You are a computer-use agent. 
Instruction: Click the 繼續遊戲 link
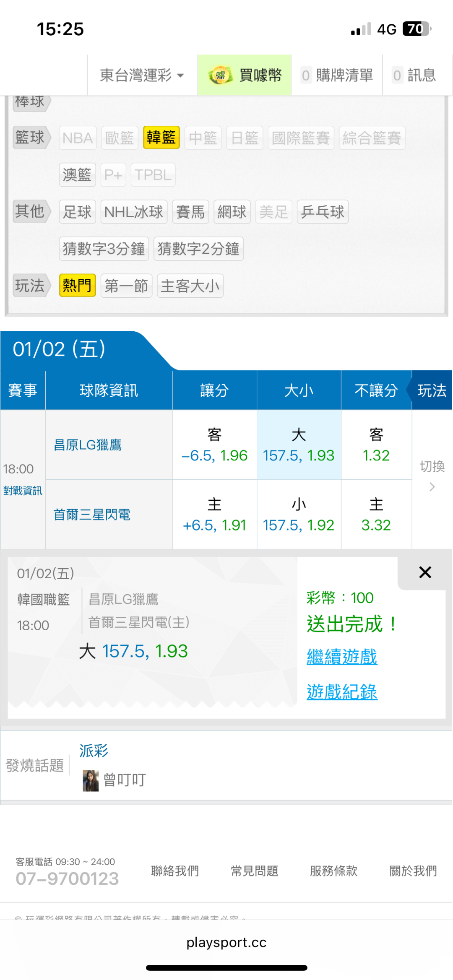pyautogui.click(x=342, y=656)
